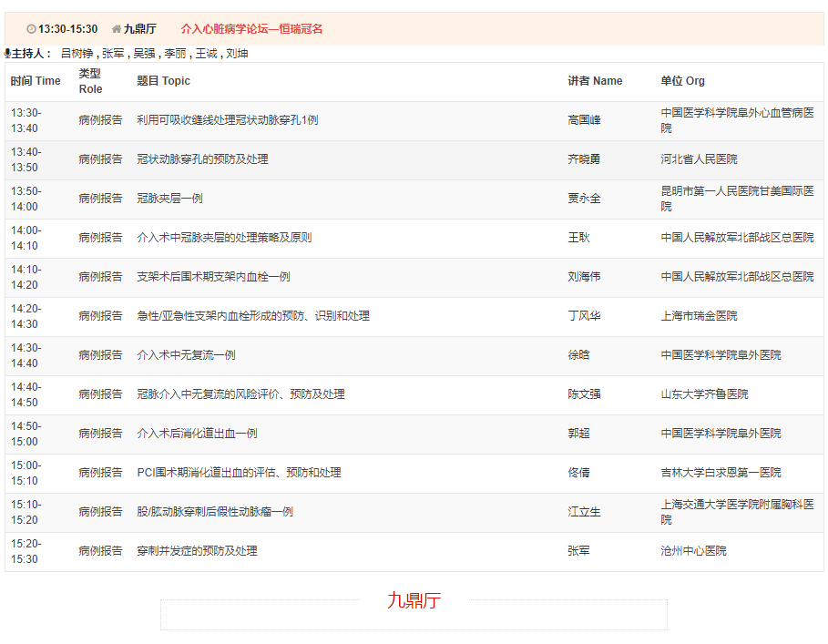Click topic 穿刺并发症的预防及处理
Screen dimensions: 828x644
tap(197, 550)
